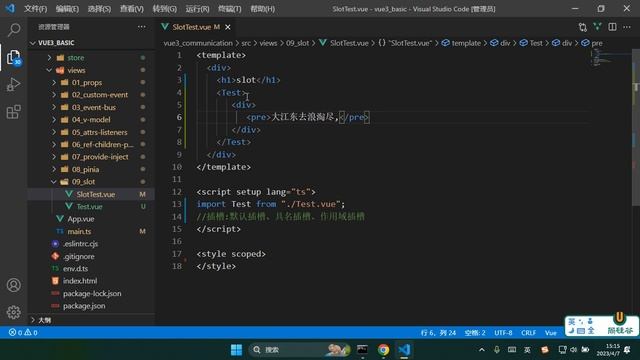The width and height of the screenshot is (640, 360).
Task: Change language mode via Vue status
Action: 551,333
